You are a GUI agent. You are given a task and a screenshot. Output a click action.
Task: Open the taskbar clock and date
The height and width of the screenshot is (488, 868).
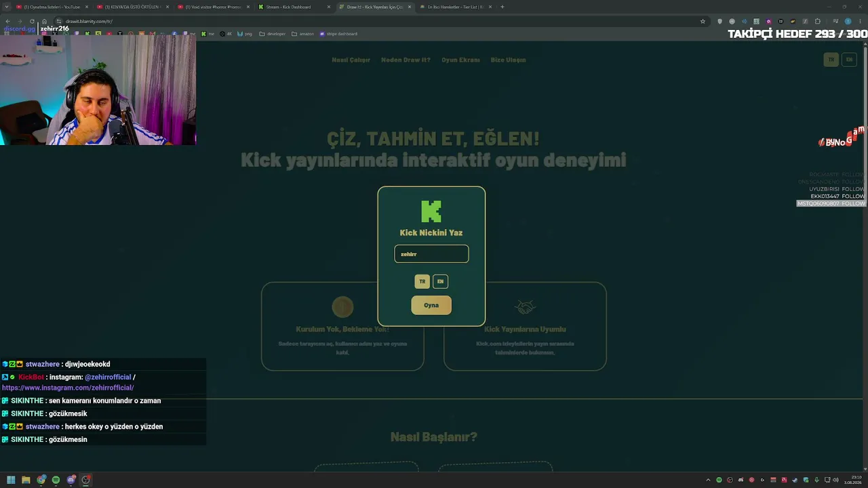[x=852, y=480]
